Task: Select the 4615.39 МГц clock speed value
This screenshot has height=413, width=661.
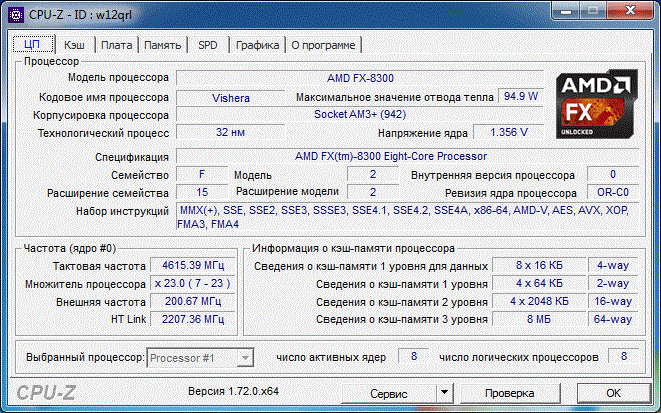Action: click(193, 265)
